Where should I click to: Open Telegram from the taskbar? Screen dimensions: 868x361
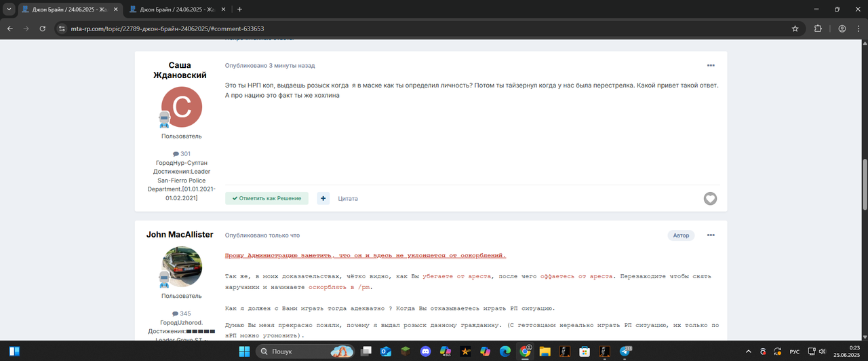[625, 351]
